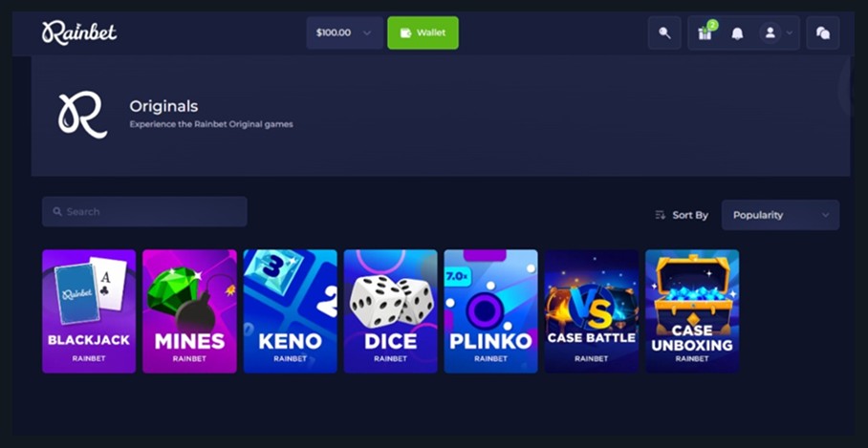Open the Blackjack game tile
This screenshot has height=448, width=868.
89,311
